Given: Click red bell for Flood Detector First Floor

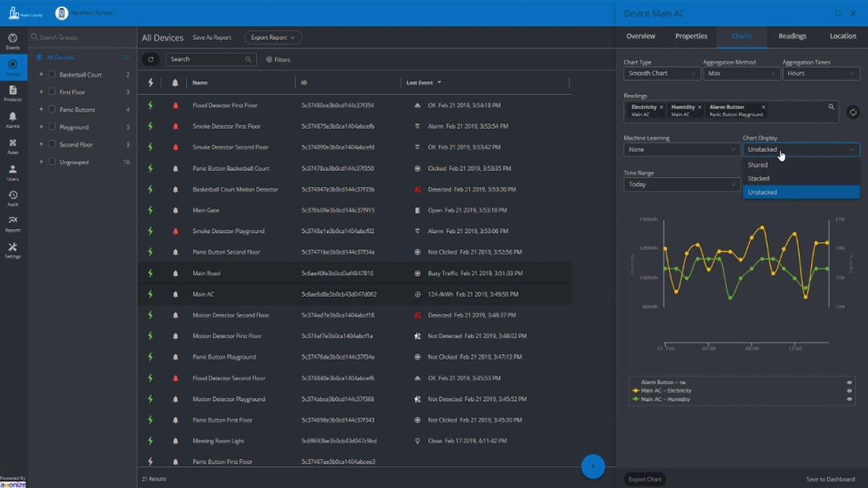Looking at the screenshot, I should coord(176,106).
